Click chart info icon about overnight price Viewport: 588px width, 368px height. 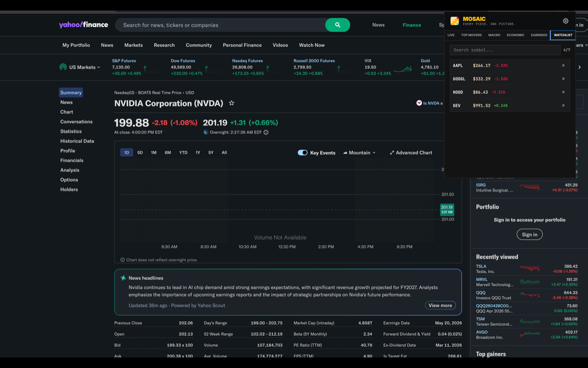123,260
